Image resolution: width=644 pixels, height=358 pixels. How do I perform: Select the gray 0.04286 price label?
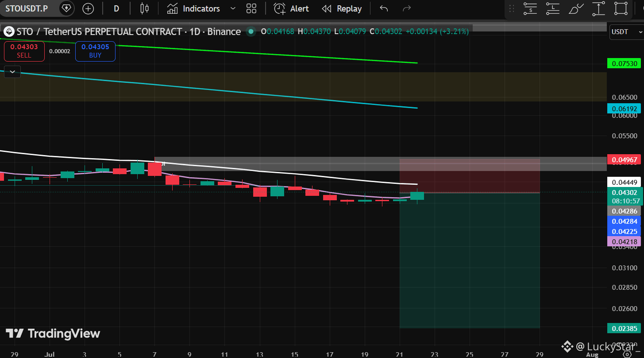(625, 211)
